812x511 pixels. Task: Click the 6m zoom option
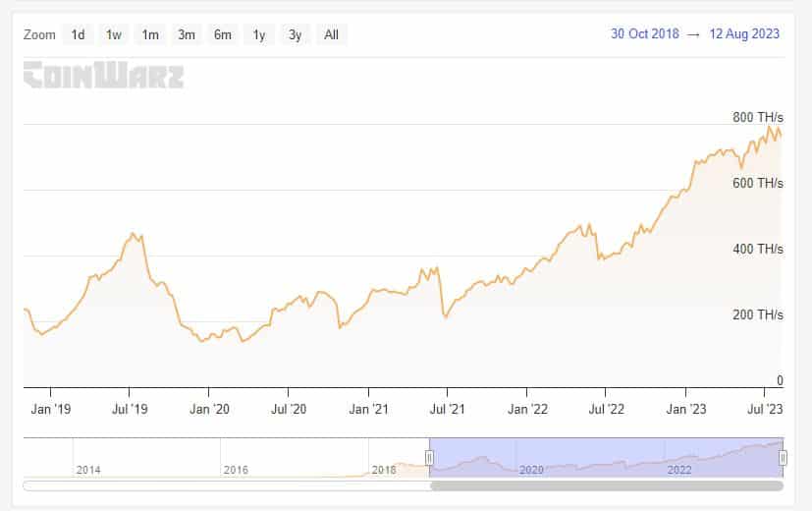(223, 34)
